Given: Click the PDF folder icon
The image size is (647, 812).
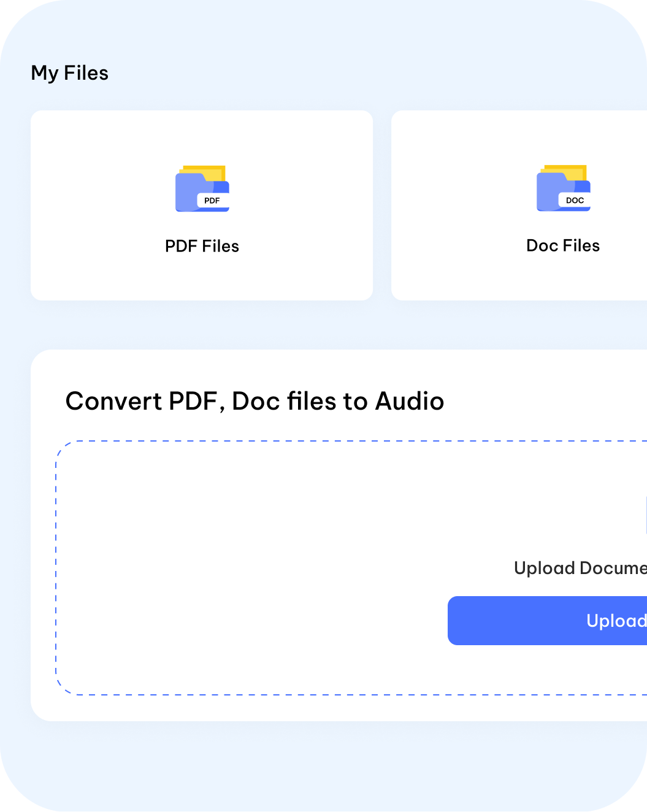Looking at the screenshot, I should tap(202, 189).
